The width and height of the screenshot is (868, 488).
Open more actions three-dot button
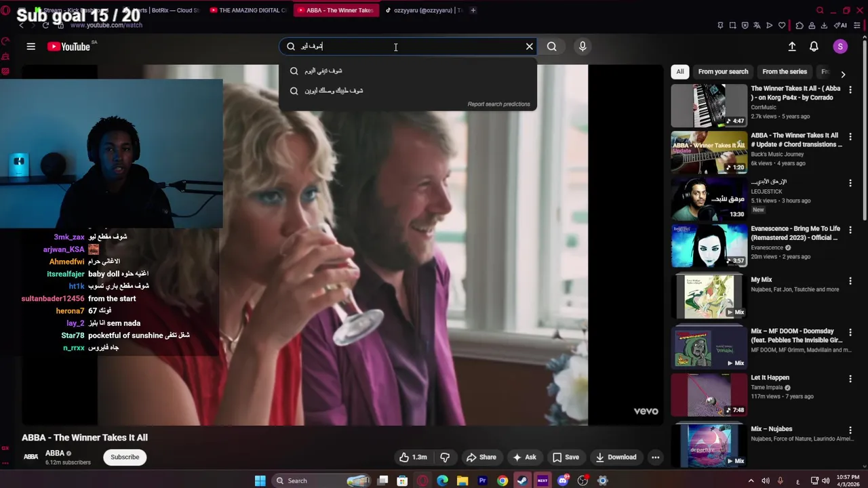click(x=655, y=457)
